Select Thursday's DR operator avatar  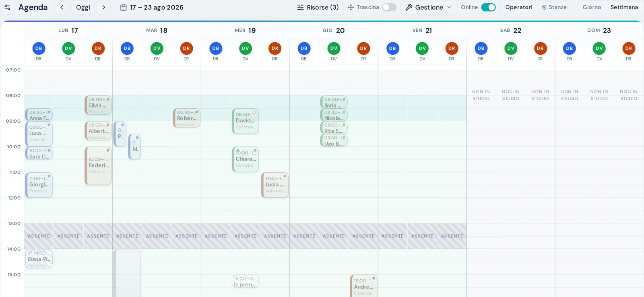pyautogui.click(x=363, y=48)
